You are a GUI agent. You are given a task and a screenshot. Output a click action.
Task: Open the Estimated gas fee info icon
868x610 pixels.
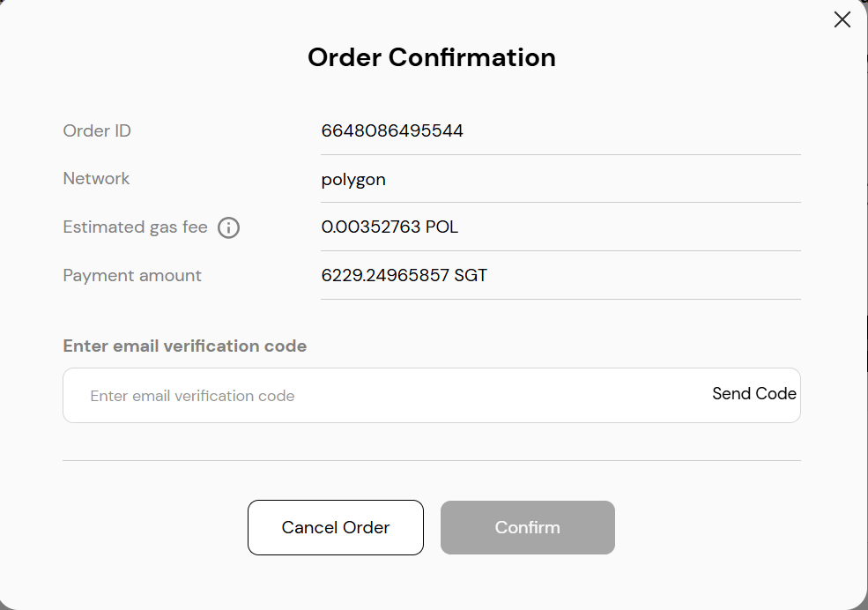point(228,227)
